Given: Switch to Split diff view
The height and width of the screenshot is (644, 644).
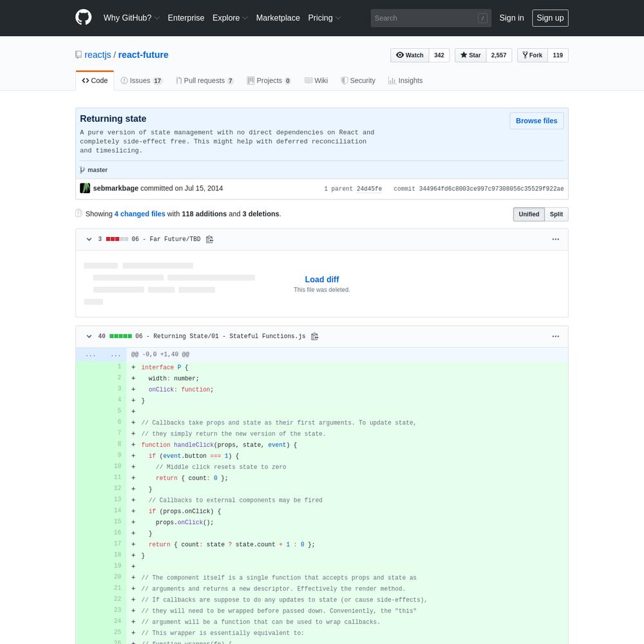Looking at the screenshot, I should pos(556,214).
